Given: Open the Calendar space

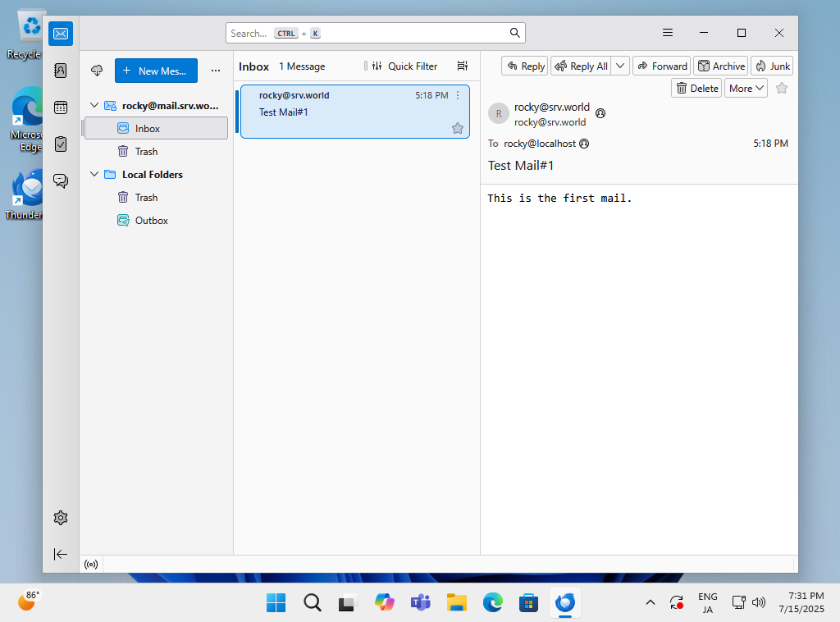Looking at the screenshot, I should [61, 107].
